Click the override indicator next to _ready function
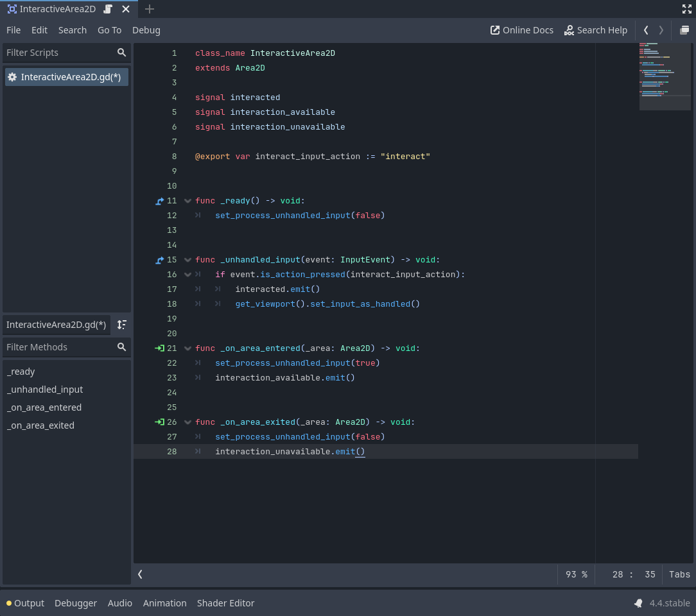 click(x=159, y=200)
